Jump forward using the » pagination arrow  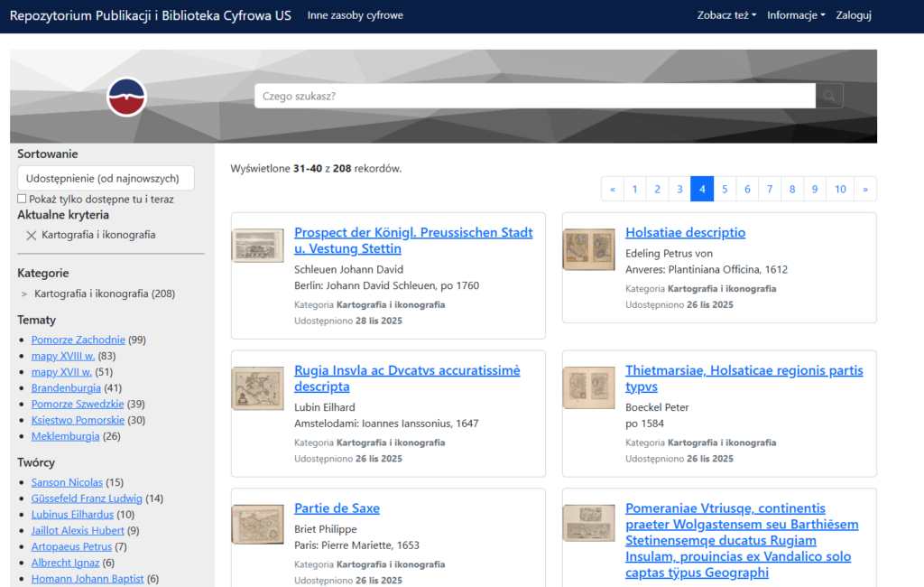point(865,189)
